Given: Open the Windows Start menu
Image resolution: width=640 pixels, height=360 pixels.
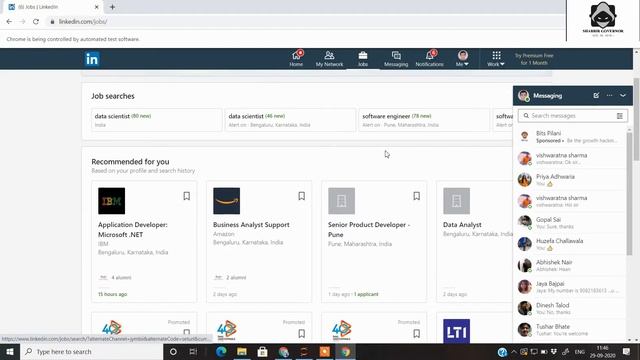Looking at the screenshot, I should coord(10,351).
